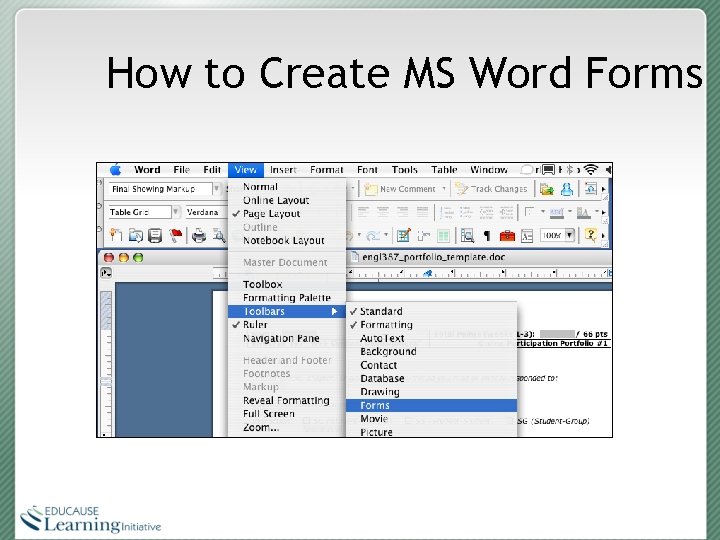The image size is (720, 540).
Task: Click the Redo arrow icon
Action: [373, 236]
